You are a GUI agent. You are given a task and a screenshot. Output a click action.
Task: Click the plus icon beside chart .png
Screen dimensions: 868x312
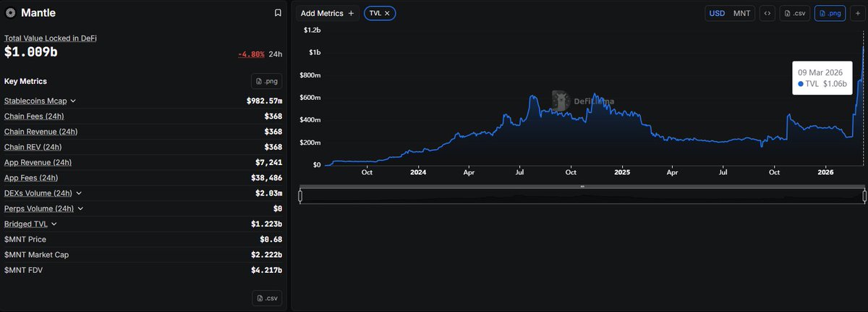click(x=858, y=13)
